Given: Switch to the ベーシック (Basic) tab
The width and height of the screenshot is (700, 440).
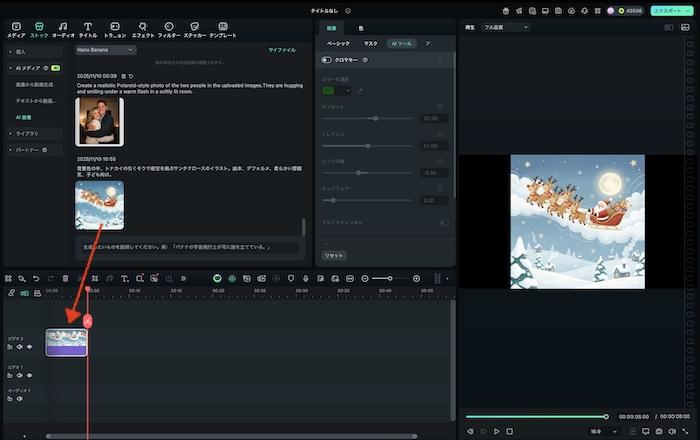Looking at the screenshot, I should (x=339, y=44).
